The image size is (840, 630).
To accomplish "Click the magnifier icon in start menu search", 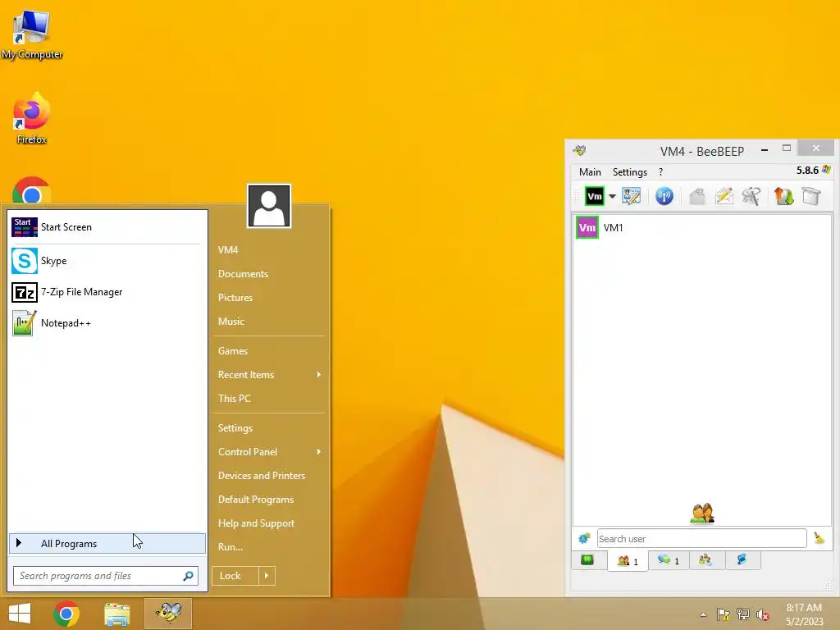I will click(189, 576).
